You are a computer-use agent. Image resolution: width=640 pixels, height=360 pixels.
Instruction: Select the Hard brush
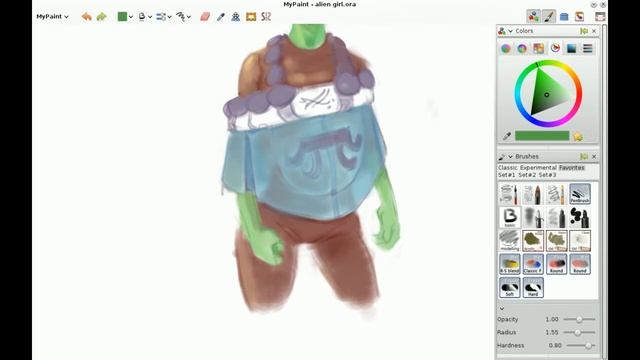pos(533,287)
